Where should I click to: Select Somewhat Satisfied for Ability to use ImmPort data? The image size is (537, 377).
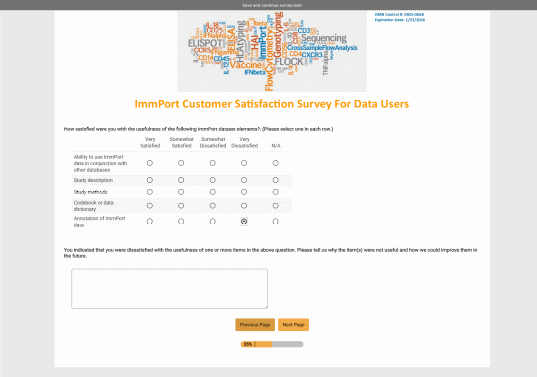coord(181,163)
